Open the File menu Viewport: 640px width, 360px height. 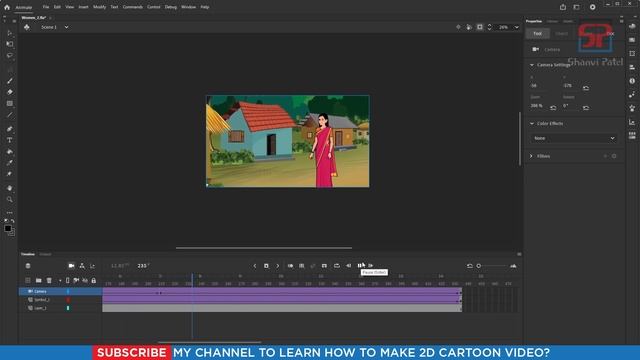pyautogui.click(x=46, y=7)
